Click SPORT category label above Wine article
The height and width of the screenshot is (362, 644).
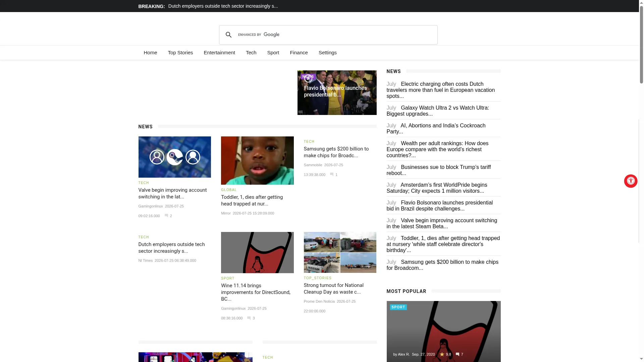(x=228, y=279)
